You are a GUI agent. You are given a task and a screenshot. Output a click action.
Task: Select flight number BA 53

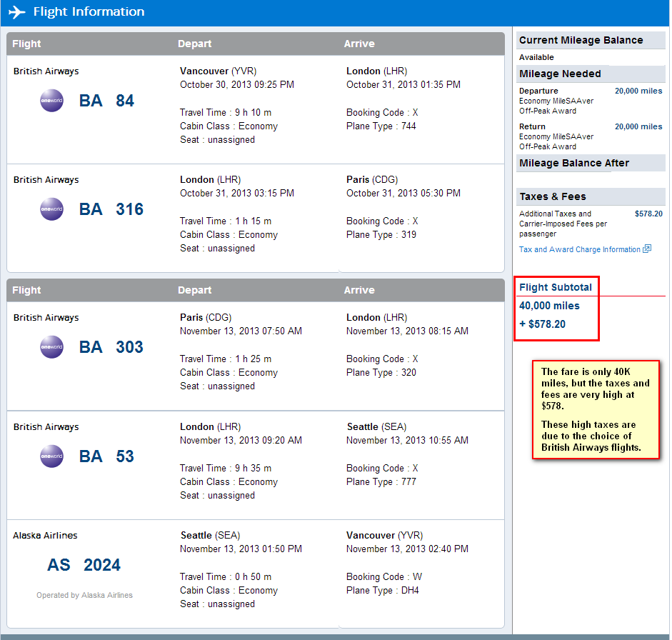click(106, 456)
